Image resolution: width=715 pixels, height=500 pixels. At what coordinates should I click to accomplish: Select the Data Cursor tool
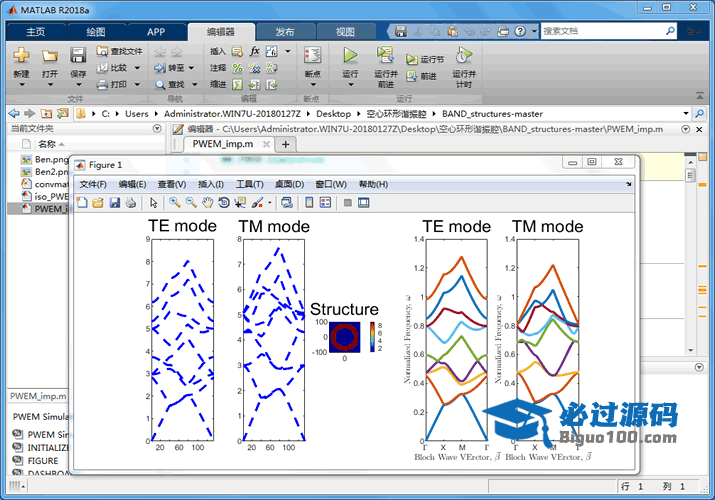[240, 203]
